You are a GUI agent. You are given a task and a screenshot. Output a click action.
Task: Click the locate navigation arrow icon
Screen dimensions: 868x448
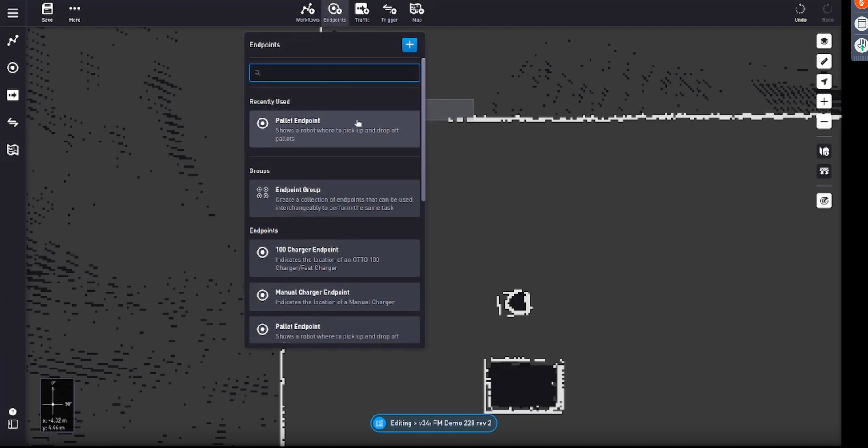[x=824, y=81]
